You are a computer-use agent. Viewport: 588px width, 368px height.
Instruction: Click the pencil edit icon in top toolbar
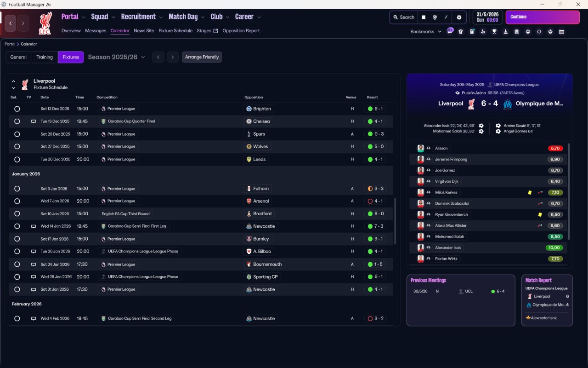446,17
